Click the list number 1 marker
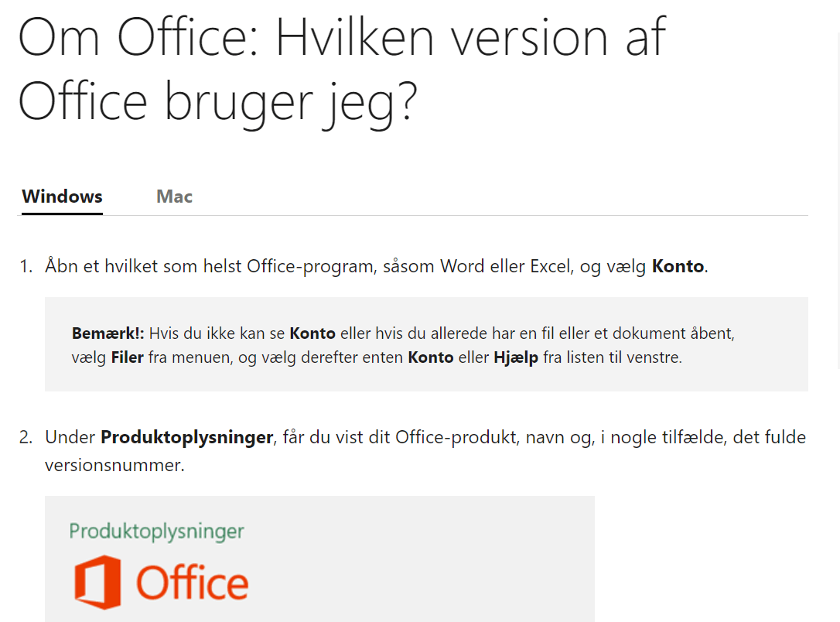840x622 pixels. [x=26, y=266]
